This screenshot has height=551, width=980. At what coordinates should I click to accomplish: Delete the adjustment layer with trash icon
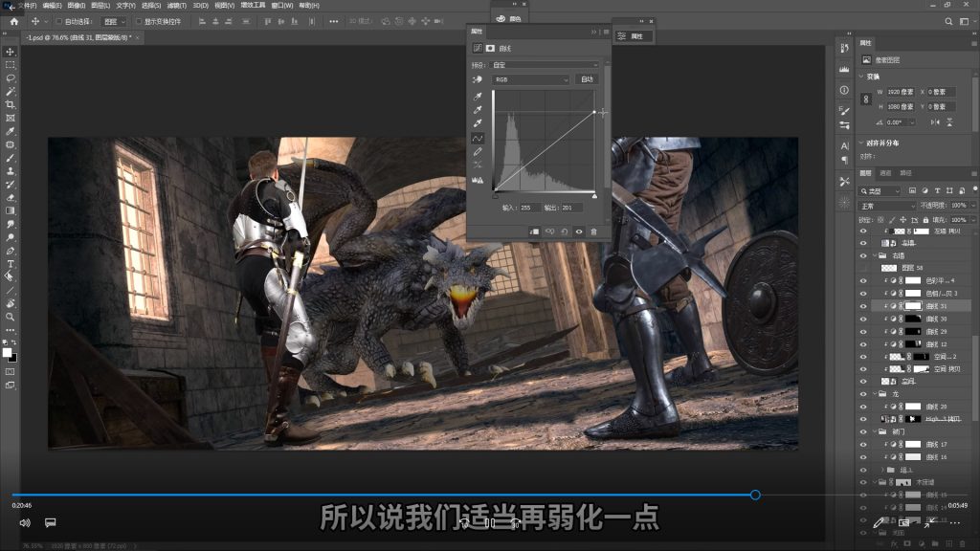[x=593, y=231]
